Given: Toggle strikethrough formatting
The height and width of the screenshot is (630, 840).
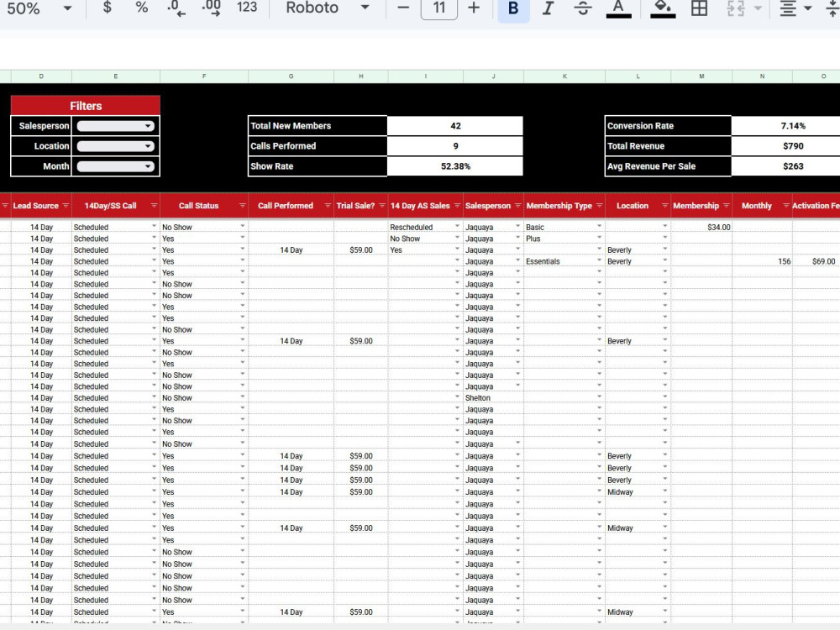Looking at the screenshot, I should pyautogui.click(x=582, y=8).
